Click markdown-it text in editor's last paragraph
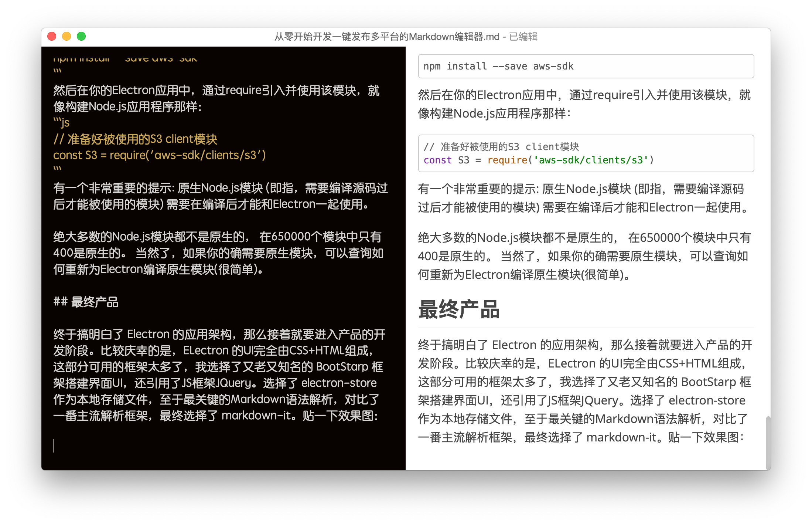Image resolution: width=812 pixels, height=525 pixels. click(x=256, y=416)
